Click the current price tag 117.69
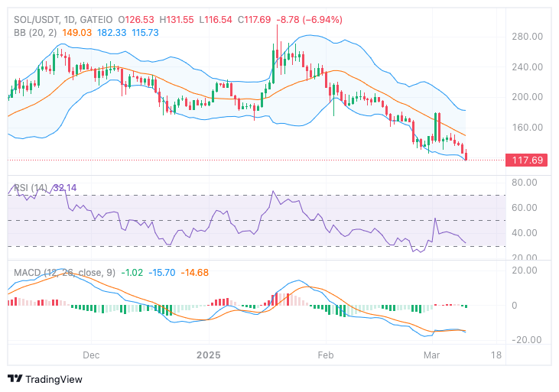This screenshot has height=392, width=559. pos(527,160)
